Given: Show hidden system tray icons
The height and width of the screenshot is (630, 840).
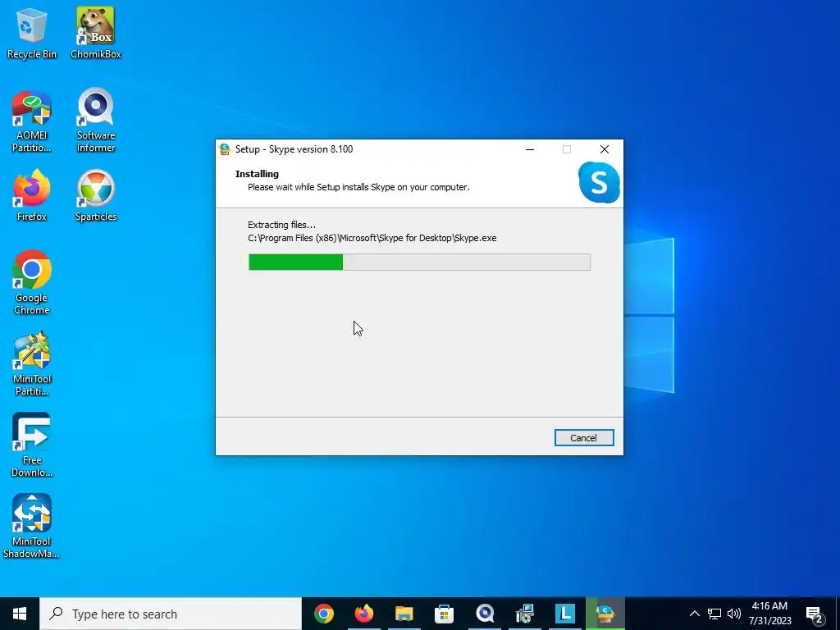Looking at the screenshot, I should [x=694, y=614].
